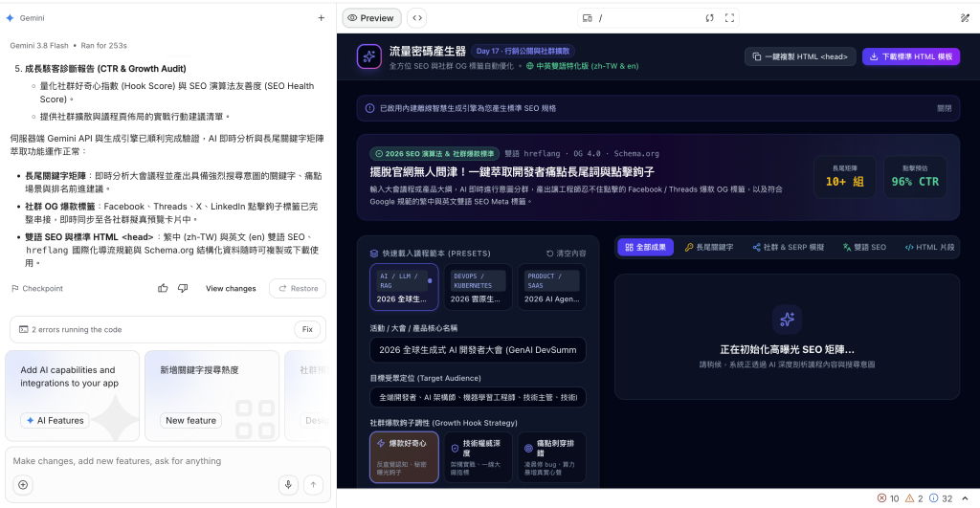
Task: Start a new chat with plus icon
Action: [x=322, y=18]
